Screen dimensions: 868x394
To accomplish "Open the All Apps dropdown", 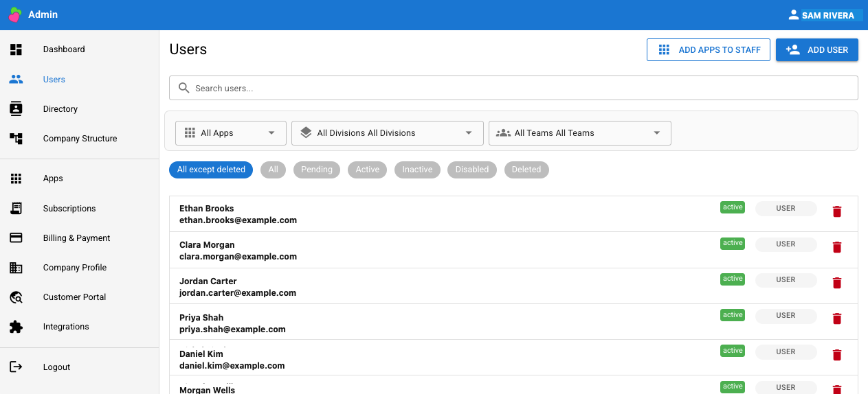I will tap(231, 133).
